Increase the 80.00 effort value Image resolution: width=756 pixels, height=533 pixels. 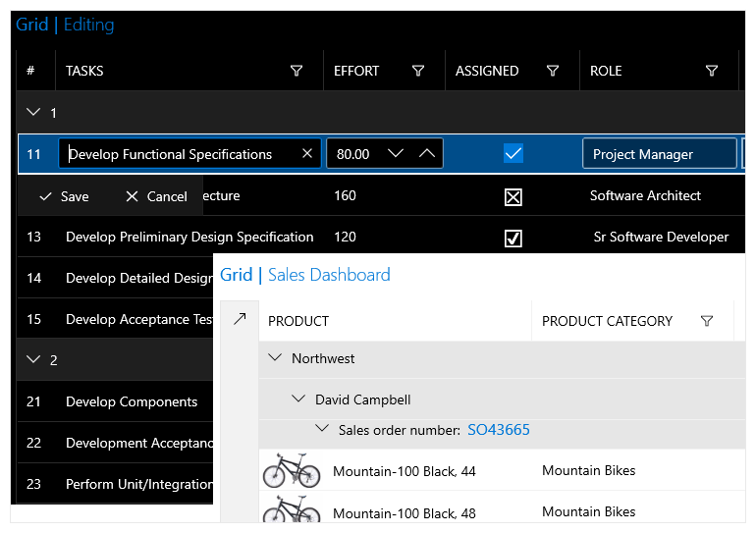[427, 154]
